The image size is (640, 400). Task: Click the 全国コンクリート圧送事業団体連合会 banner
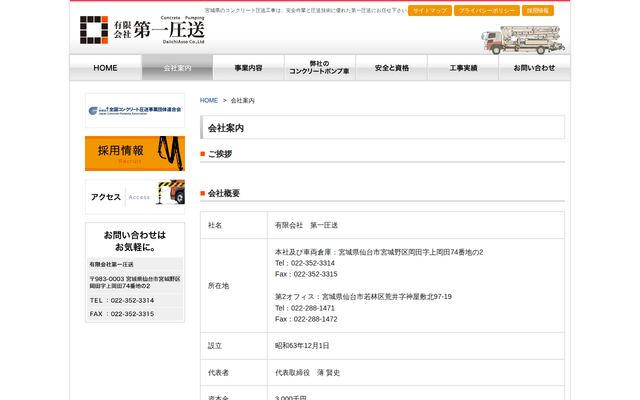pos(135,110)
